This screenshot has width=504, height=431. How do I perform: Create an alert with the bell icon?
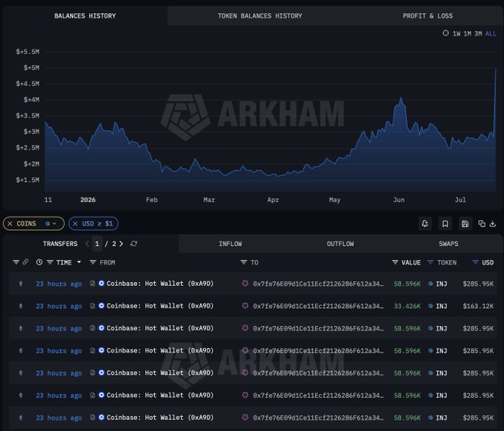point(425,224)
